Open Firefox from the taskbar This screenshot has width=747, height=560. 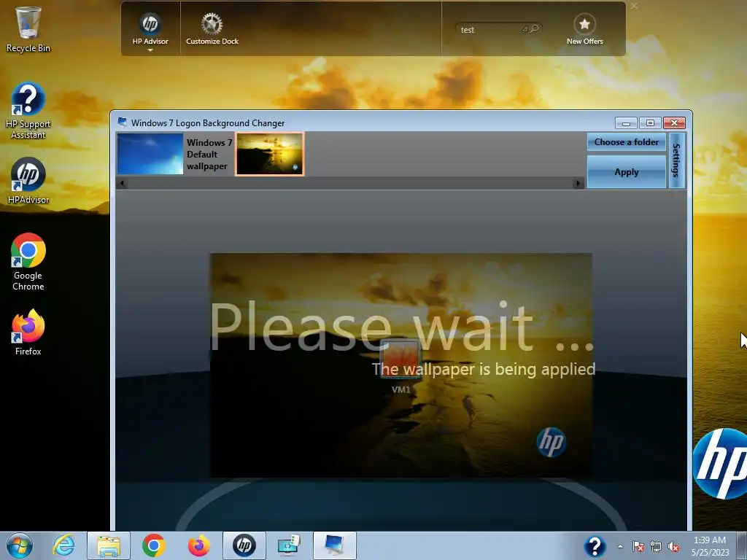[x=198, y=545]
